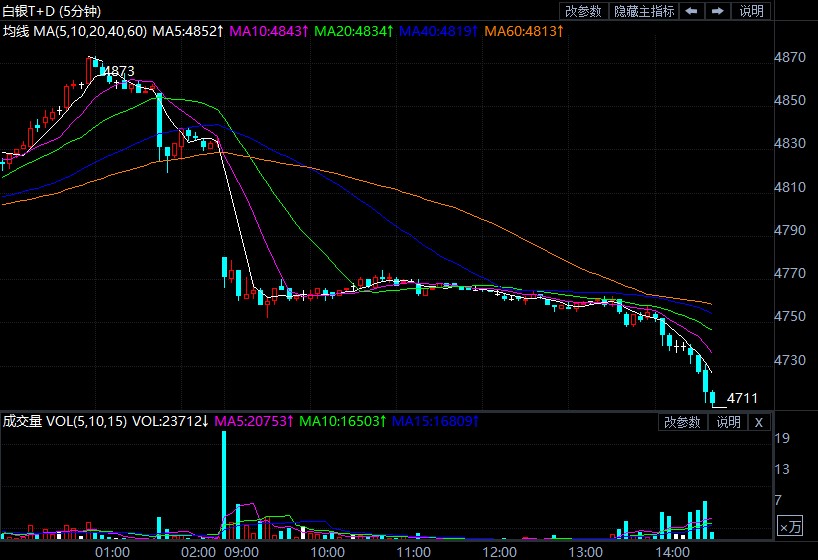
Task: Click the orange MA60:4813 legend
Action: click(522, 31)
